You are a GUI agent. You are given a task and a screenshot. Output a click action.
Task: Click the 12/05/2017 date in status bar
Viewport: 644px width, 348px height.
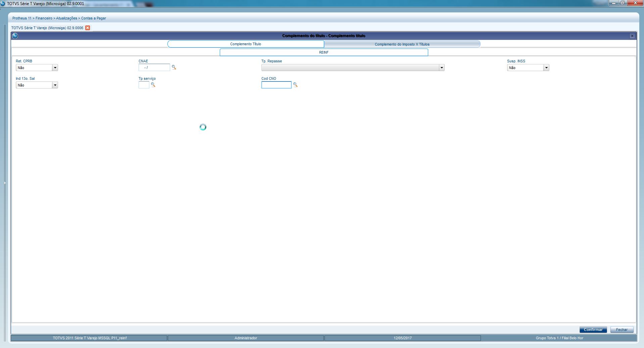[x=403, y=338]
